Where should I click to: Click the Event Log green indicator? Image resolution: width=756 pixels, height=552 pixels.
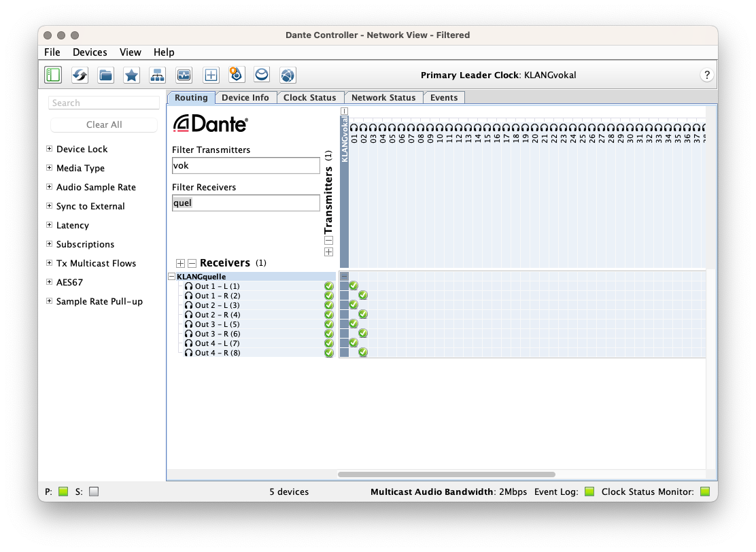pyautogui.click(x=589, y=491)
